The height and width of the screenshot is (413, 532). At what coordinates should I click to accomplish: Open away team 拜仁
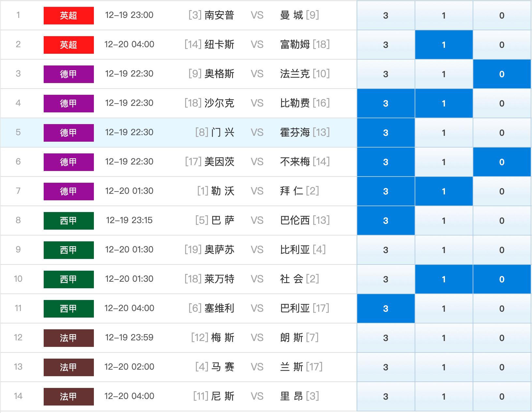pyautogui.click(x=291, y=191)
